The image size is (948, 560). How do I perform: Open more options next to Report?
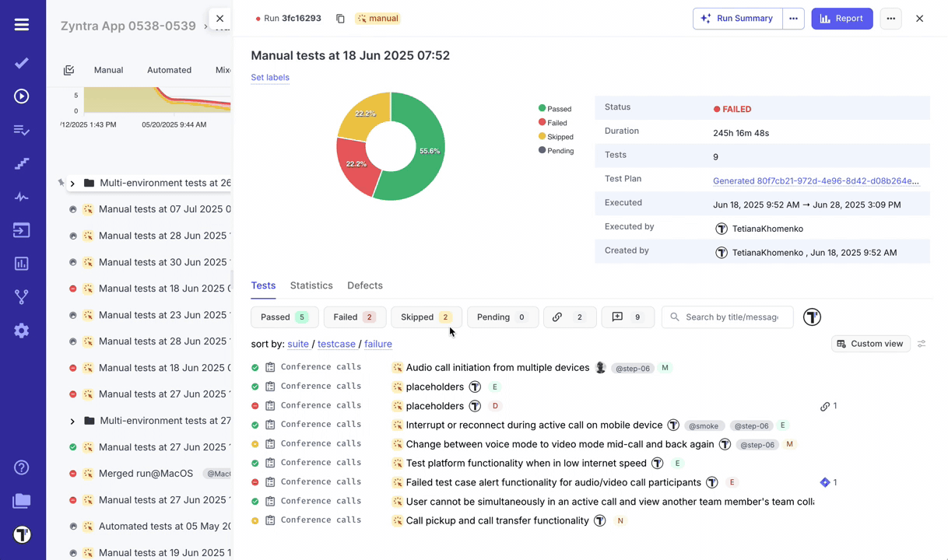pyautogui.click(x=891, y=19)
